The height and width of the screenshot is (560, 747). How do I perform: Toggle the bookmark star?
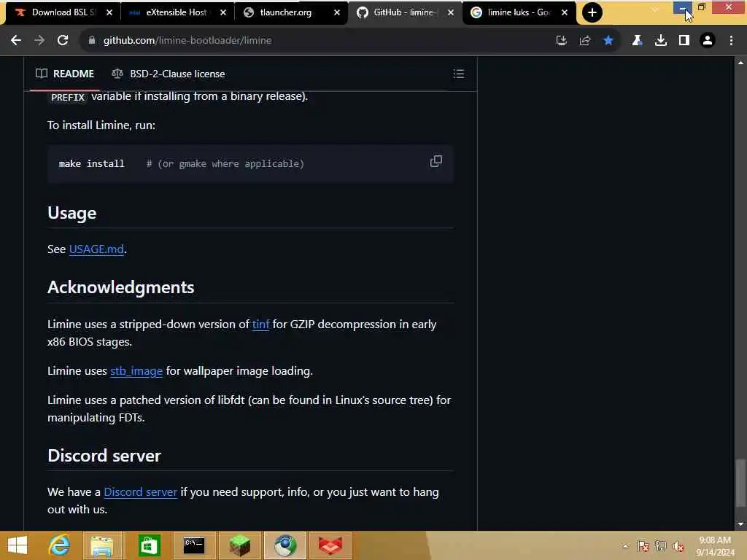(608, 41)
